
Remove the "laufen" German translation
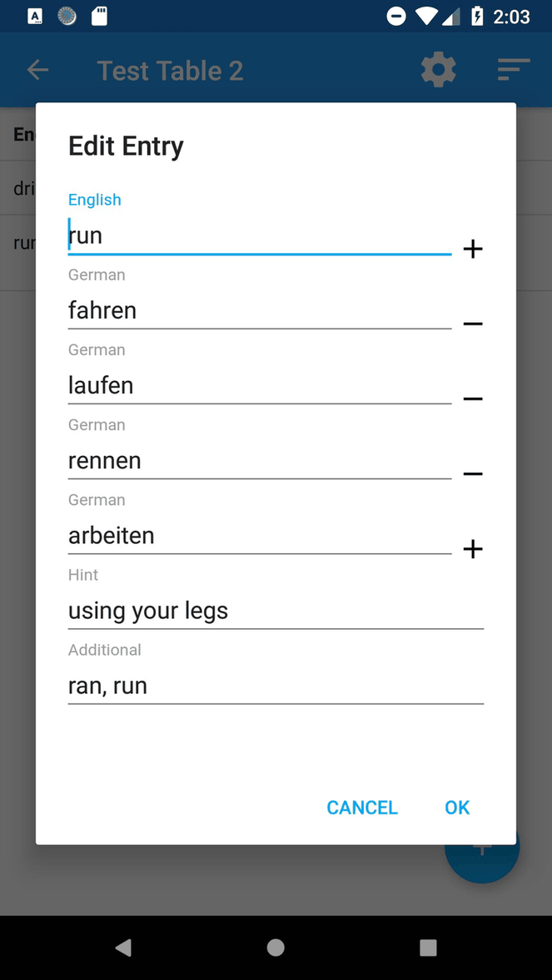coord(472,398)
